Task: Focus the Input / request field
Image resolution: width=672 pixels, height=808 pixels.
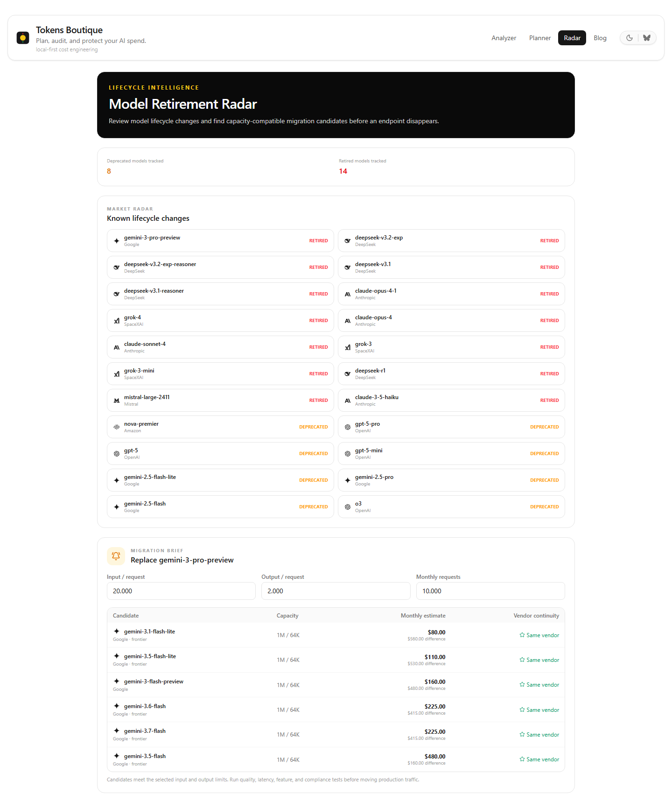Action: (x=181, y=591)
